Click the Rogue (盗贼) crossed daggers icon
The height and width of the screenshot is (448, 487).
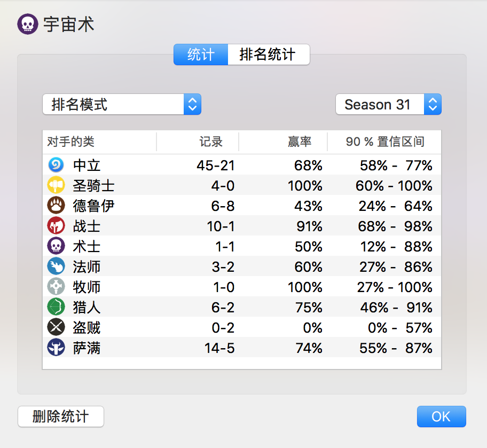click(x=56, y=327)
